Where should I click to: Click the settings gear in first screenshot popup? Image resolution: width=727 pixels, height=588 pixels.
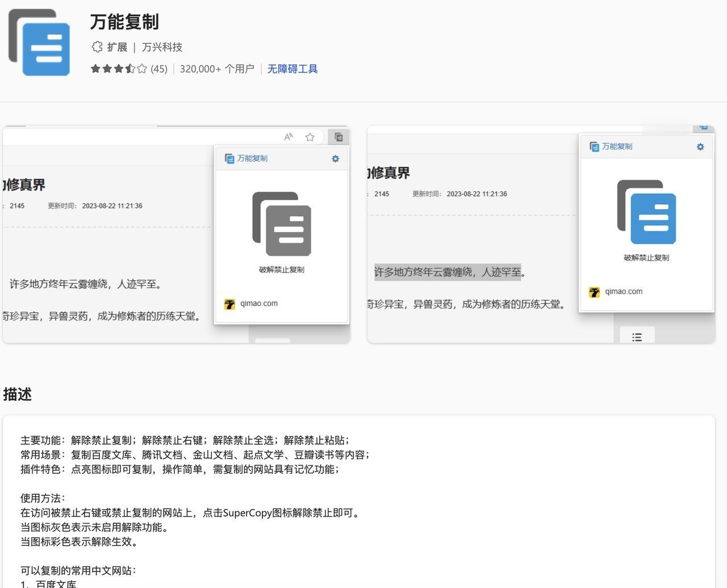(x=335, y=159)
